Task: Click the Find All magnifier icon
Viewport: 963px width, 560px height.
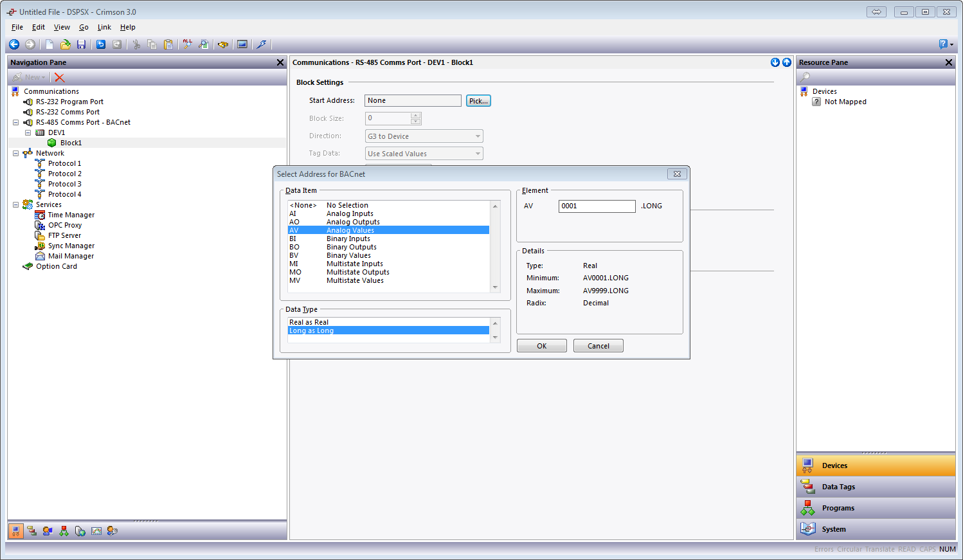Action: (187, 44)
